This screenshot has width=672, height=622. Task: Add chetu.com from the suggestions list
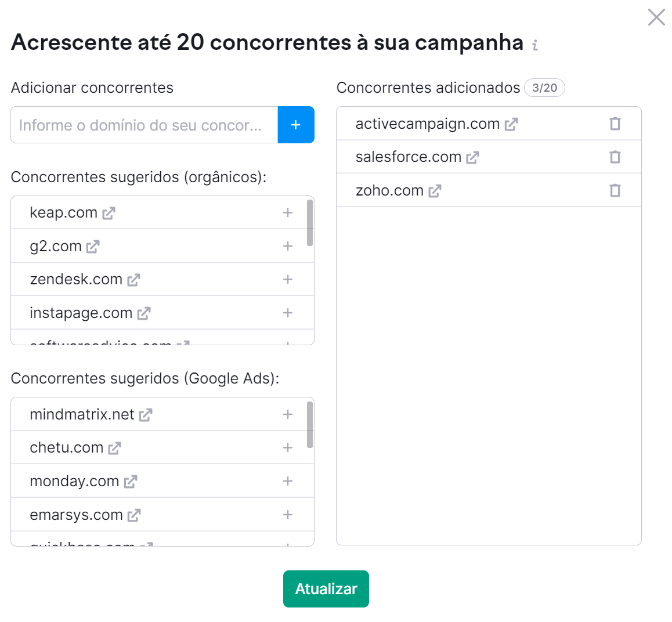tap(287, 447)
